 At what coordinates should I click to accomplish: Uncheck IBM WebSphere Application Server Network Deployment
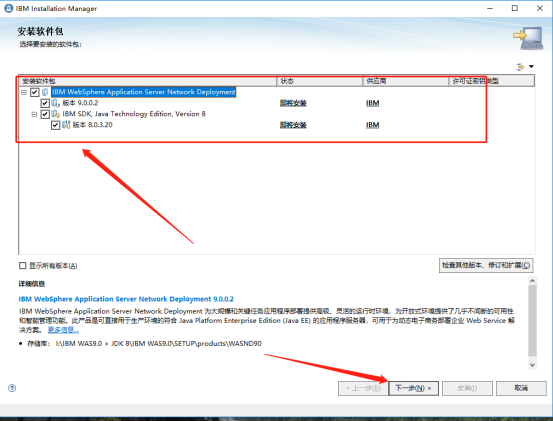pyautogui.click(x=34, y=92)
